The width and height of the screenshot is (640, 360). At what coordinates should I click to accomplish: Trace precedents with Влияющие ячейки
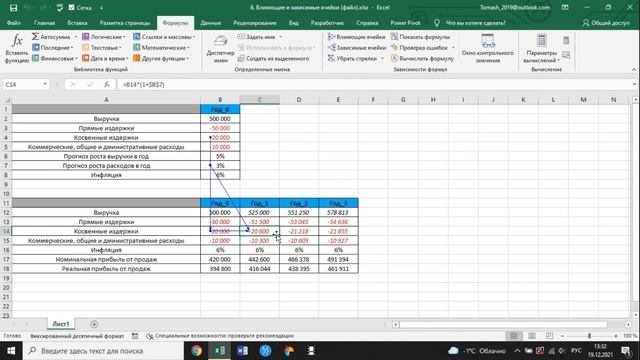tap(356, 37)
